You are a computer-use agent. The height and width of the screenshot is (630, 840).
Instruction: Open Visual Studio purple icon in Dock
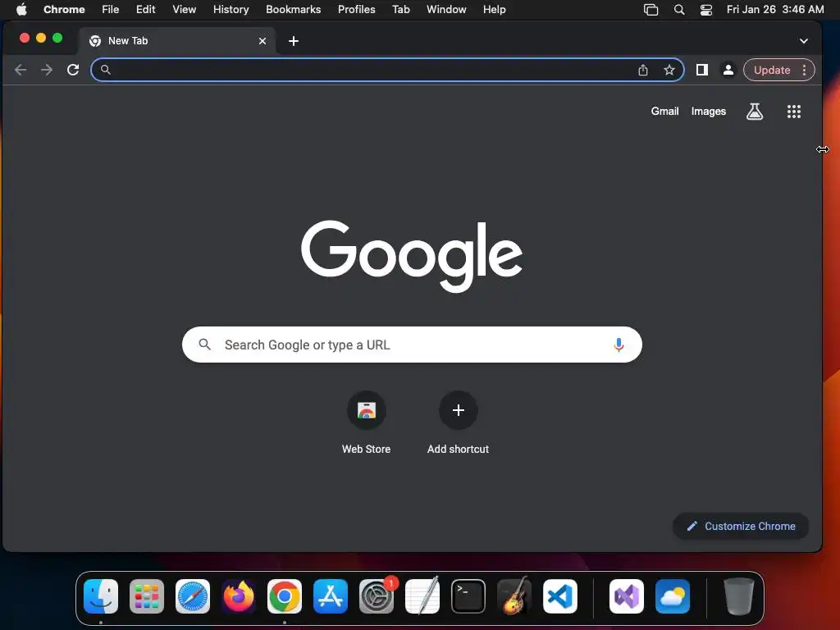click(x=627, y=596)
